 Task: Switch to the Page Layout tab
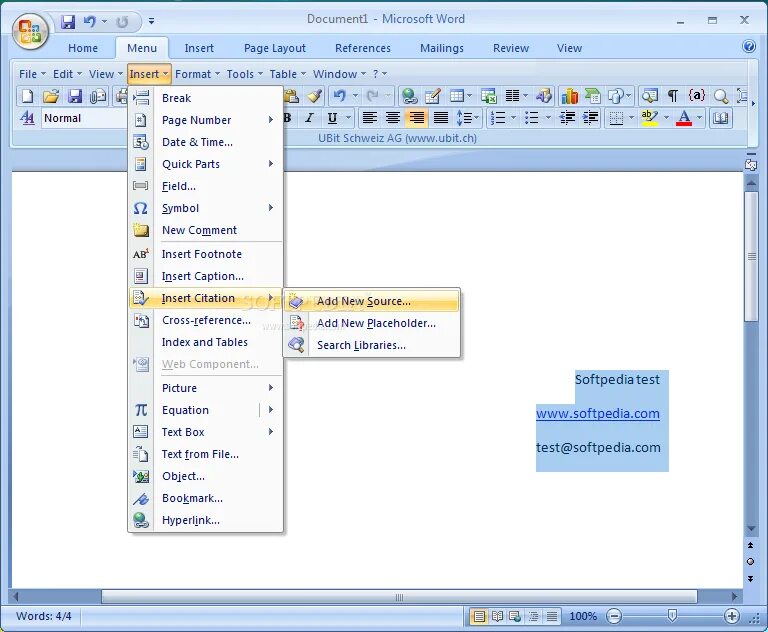(275, 48)
